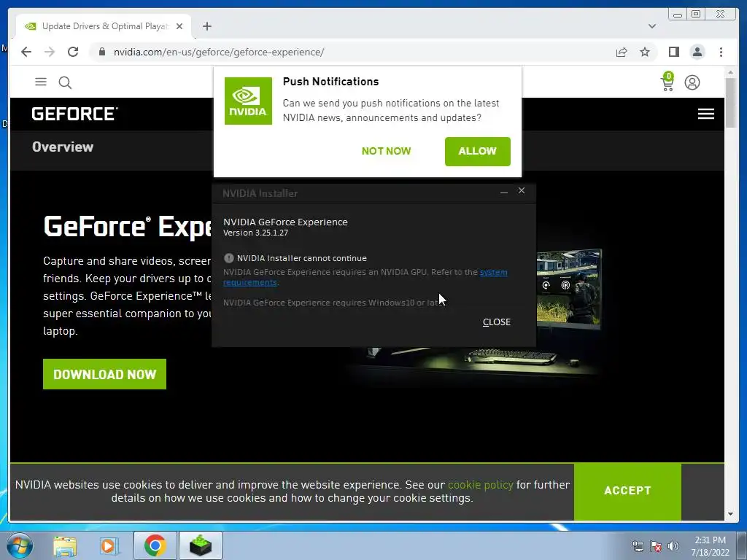Click the page scrollbar down arrow

pyautogui.click(x=731, y=514)
